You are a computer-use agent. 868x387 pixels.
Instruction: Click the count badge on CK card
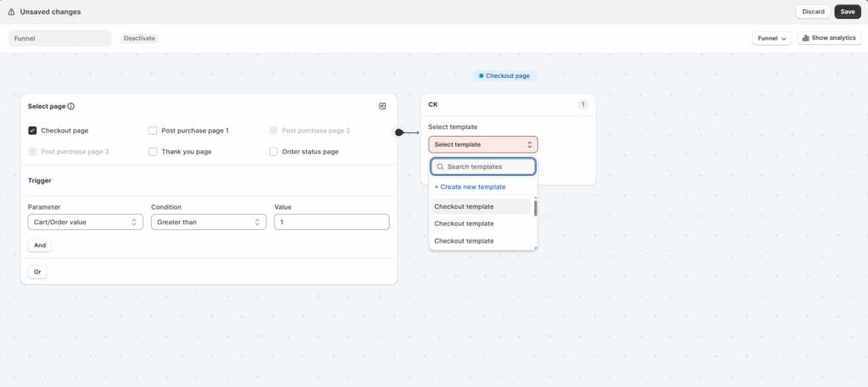pyautogui.click(x=582, y=104)
